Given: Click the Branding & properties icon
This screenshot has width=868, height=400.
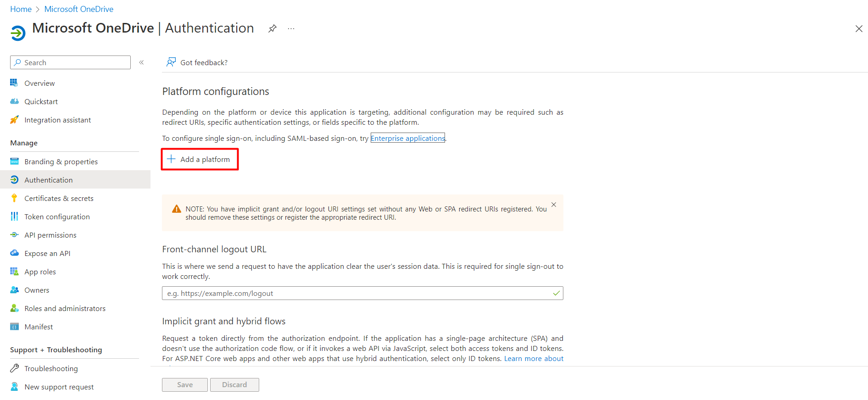Looking at the screenshot, I should click(x=14, y=161).
